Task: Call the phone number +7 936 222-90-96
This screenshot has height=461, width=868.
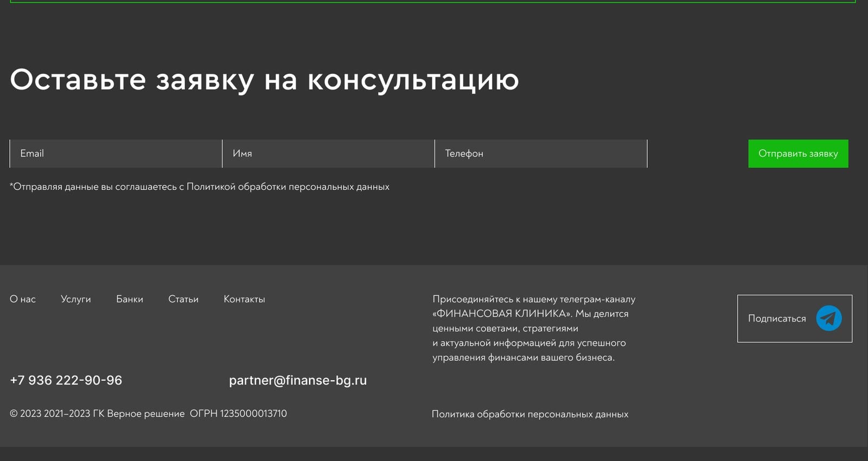Action: (x=66, y=380)
